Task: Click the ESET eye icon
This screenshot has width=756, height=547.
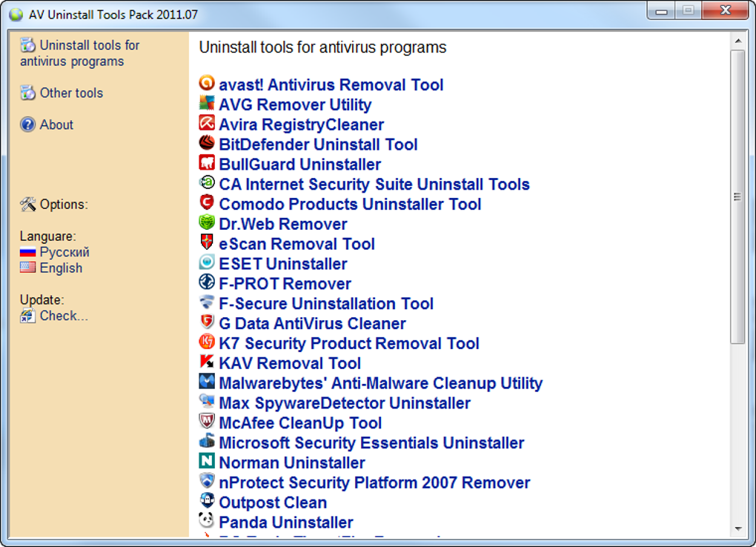Action: coord(207,262)
